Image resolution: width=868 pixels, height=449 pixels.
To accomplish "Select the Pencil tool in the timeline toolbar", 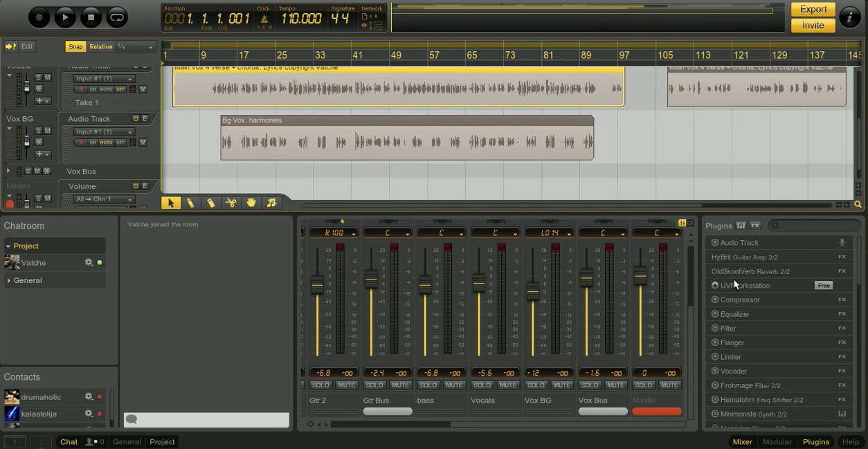I will 190,202.
